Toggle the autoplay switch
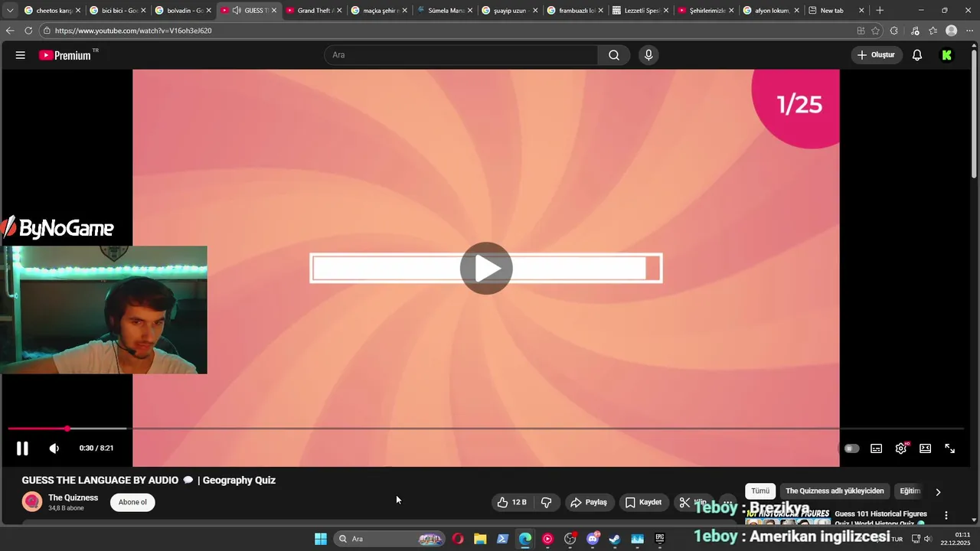This screenshot has height=551, width=980. click(x=851, y=448)
